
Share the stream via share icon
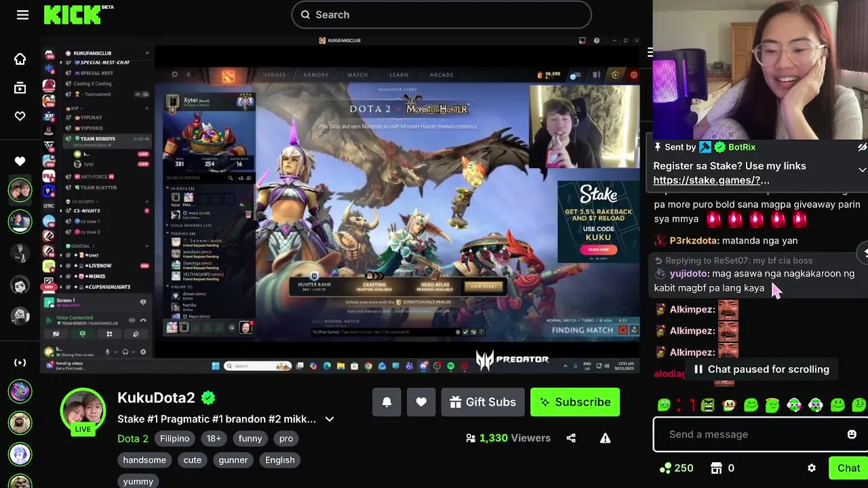[571, 438]
